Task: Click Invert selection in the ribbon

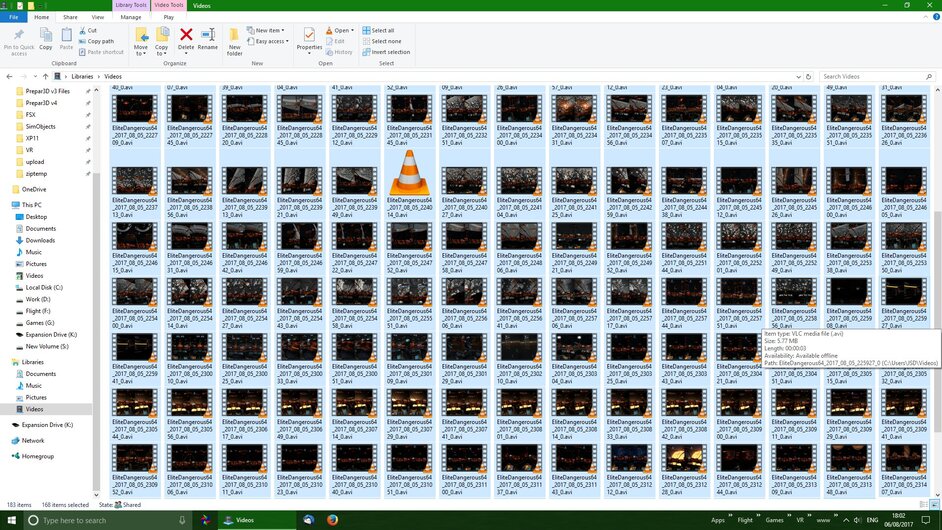Action: point(389,52)
